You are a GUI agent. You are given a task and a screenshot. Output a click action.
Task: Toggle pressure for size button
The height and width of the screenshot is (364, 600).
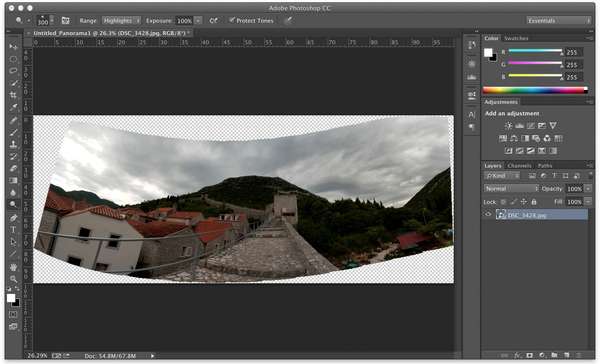pos(288,21)
